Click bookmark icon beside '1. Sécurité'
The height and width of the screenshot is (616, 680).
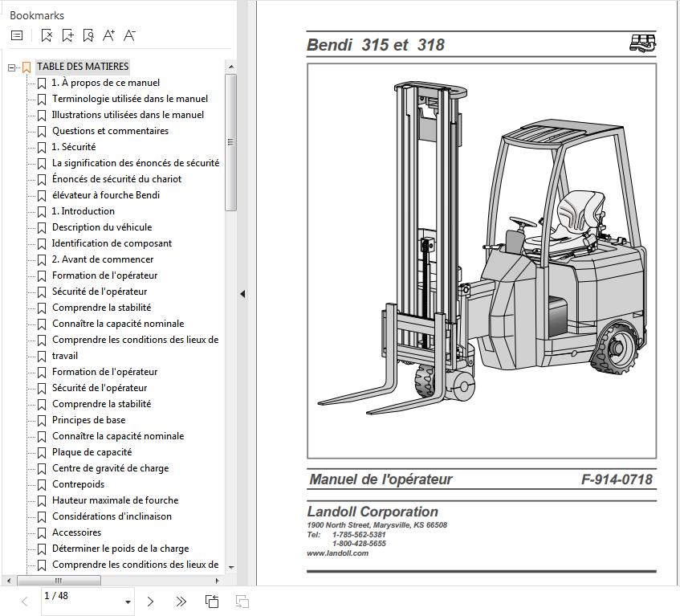click(42, 148)
